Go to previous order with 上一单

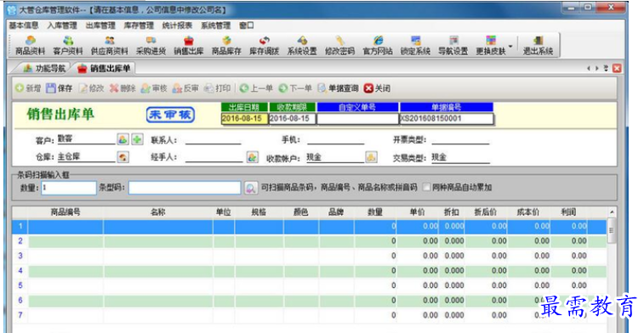[x=256, y=88]
